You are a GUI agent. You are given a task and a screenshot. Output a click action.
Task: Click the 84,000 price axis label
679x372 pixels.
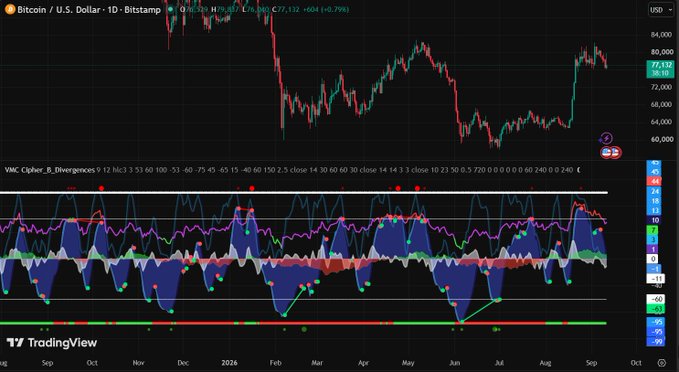(661, 35)
